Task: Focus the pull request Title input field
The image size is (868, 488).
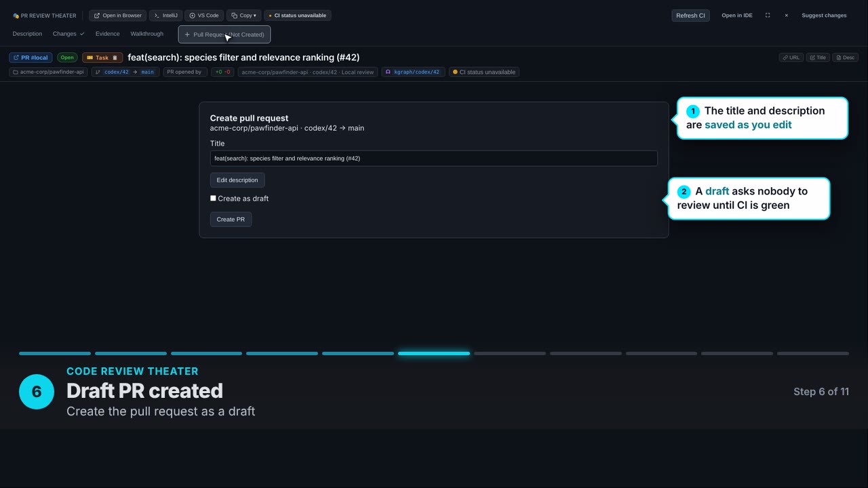Action: (x=433, y=159)
